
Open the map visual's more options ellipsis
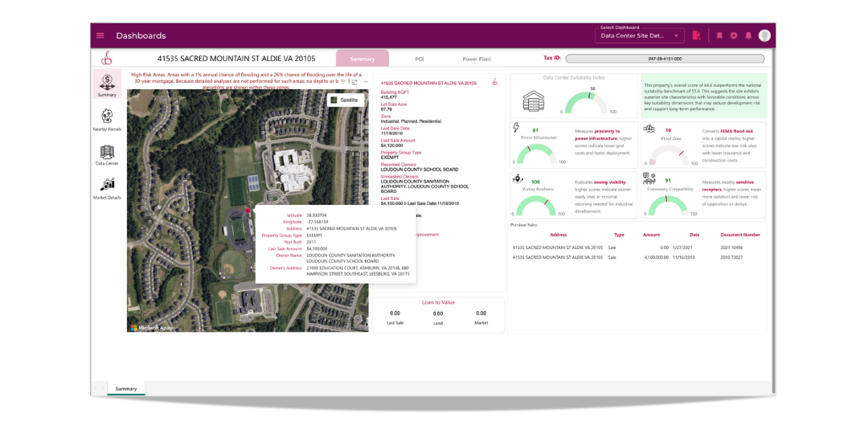[x=365, y=82]
